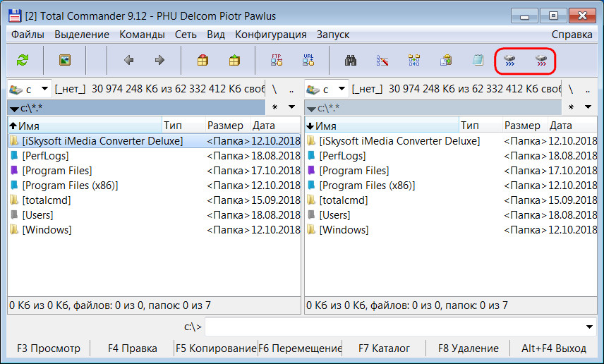The image size is (604, 364).
Task: Click the disk icon with blue arrows
Action: tap(509, 60)
